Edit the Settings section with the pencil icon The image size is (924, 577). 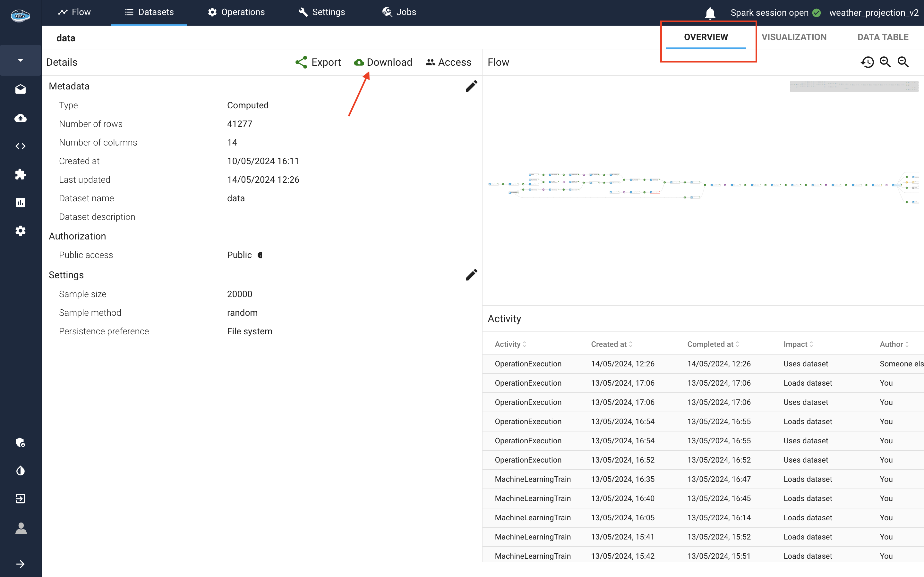(471, 275)
